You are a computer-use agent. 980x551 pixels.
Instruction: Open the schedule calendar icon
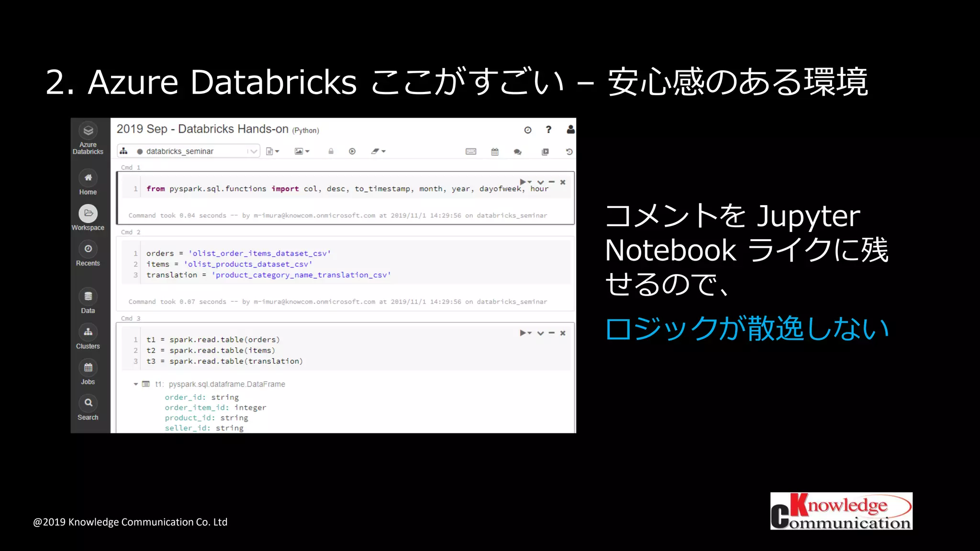pyautogui.click(x=495, y=152)
